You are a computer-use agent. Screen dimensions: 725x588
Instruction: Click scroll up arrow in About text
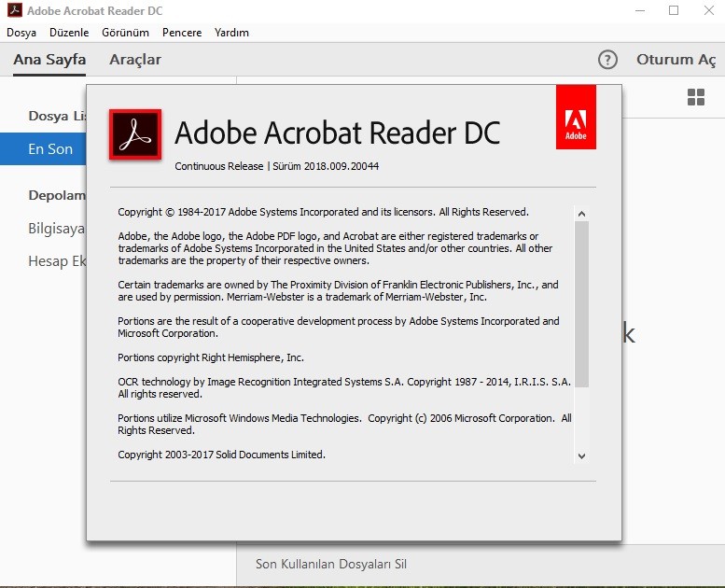[581, 214]
